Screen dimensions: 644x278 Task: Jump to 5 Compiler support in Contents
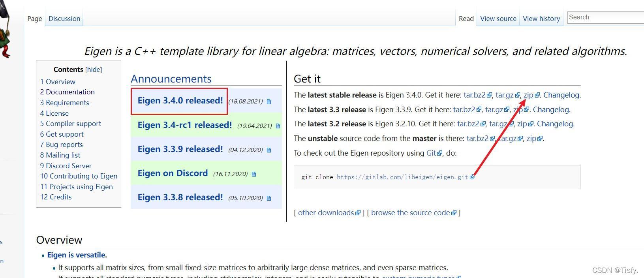pos(70,124)
